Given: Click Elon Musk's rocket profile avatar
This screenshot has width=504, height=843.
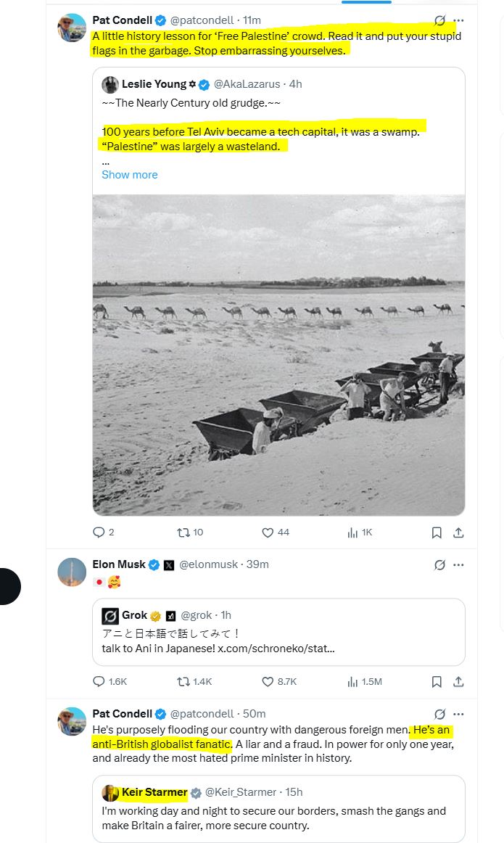Looking at the screenshot, I should pos(72,572).
